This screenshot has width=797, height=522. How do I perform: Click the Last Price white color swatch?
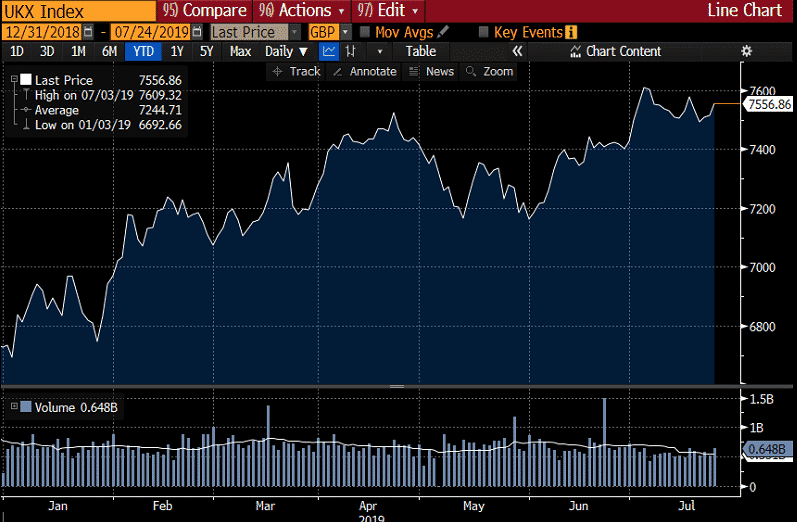pos(26,79)
